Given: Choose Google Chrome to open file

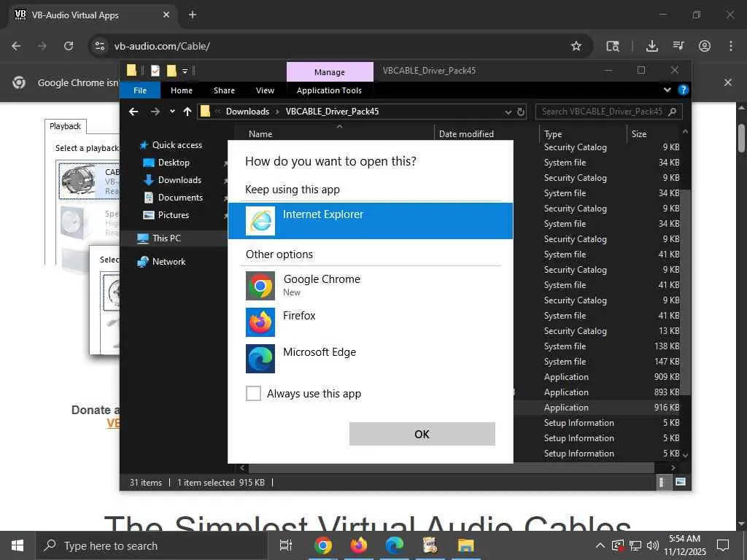Looking at the screenshot, I should 370,285.
